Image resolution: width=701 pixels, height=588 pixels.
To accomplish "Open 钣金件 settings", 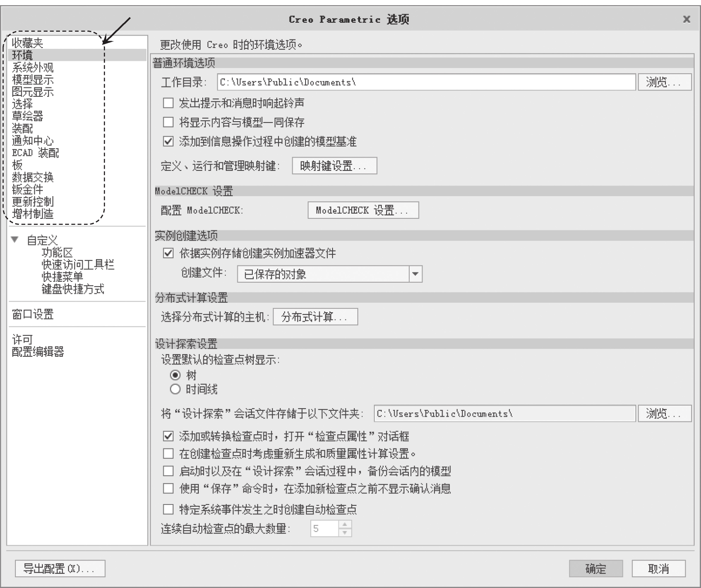I will tap(27, 189).
